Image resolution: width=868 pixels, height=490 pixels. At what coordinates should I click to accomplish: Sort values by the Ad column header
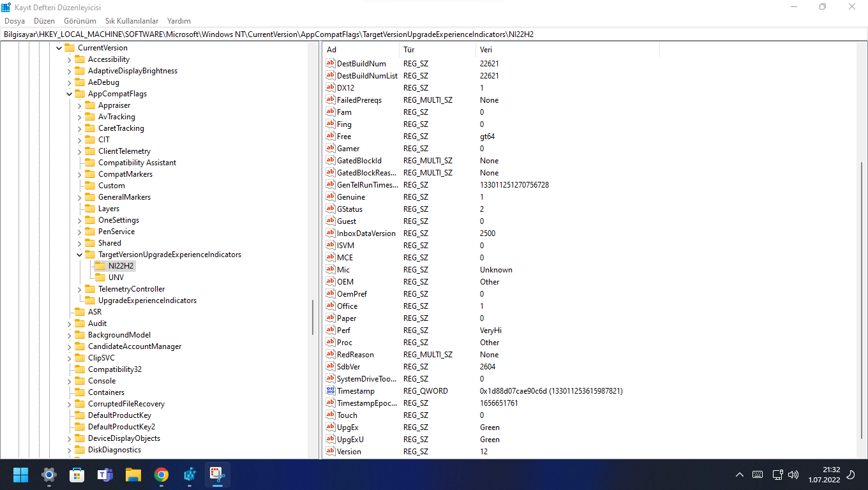click(x=361, y=50)
